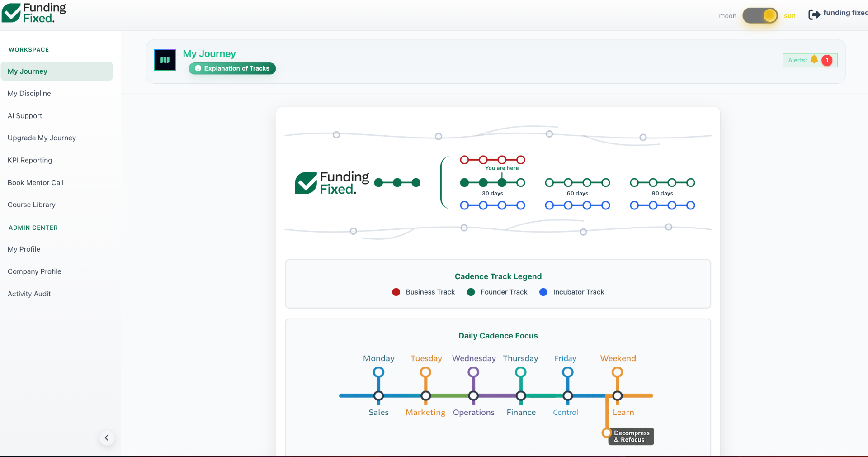The image size is (868, 457).
Task: Open the My Journey map icon
Action: [x=165, y=60]
